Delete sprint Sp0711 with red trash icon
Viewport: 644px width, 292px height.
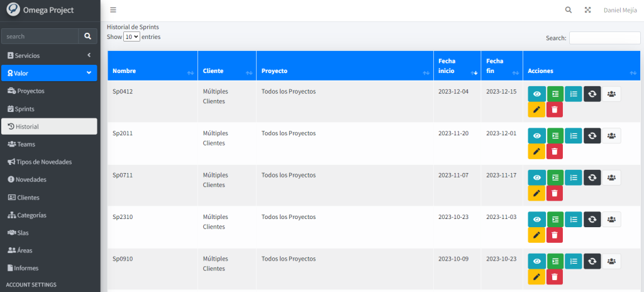click(554, 193)
